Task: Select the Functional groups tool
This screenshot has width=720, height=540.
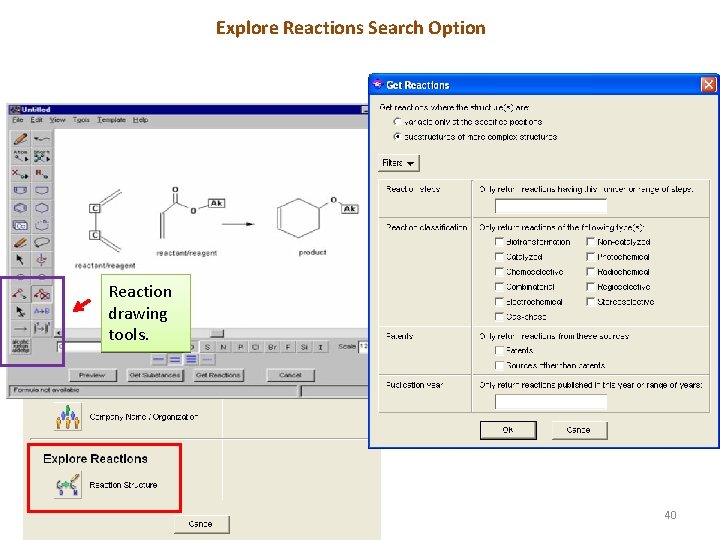Action: coord(21,346)
